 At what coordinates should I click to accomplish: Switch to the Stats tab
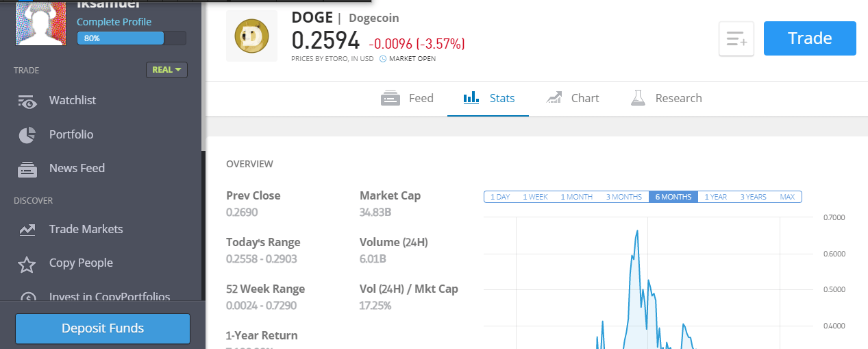click(x=488, y=98)
